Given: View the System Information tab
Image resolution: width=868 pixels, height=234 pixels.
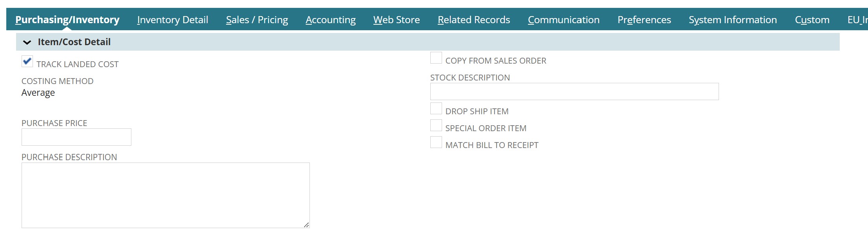Looking at the screenshot, I should tap(733, 20).
